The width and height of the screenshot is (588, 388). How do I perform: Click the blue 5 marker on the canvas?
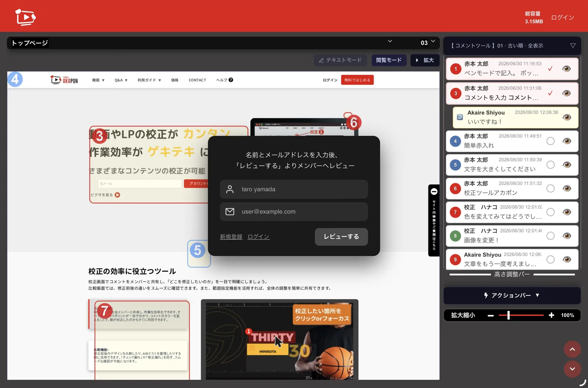pyautogui.click(x=198, y=250)
